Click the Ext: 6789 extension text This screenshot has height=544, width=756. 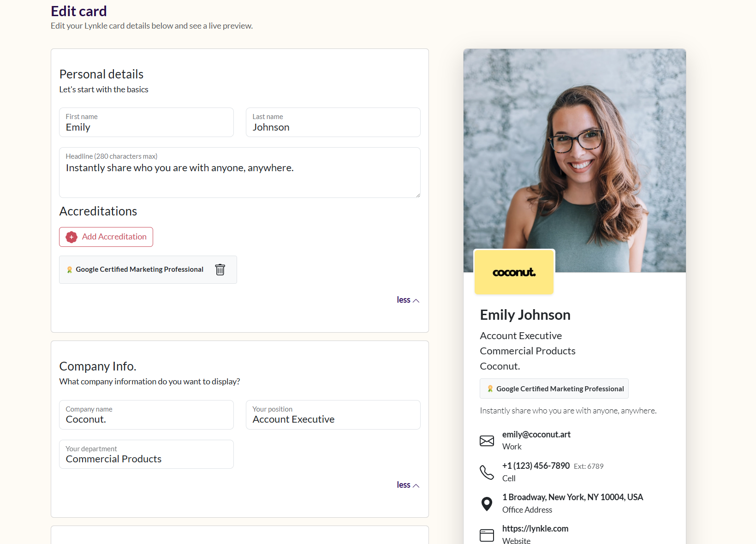[x=589, y=466]
